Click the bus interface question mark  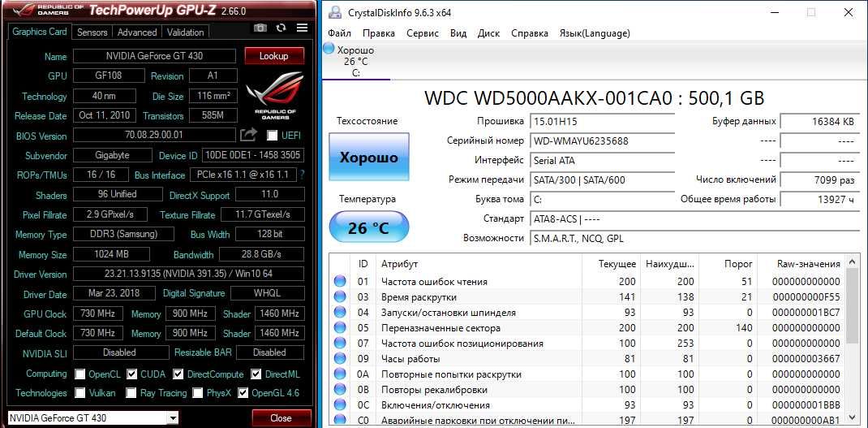point(303,175)
